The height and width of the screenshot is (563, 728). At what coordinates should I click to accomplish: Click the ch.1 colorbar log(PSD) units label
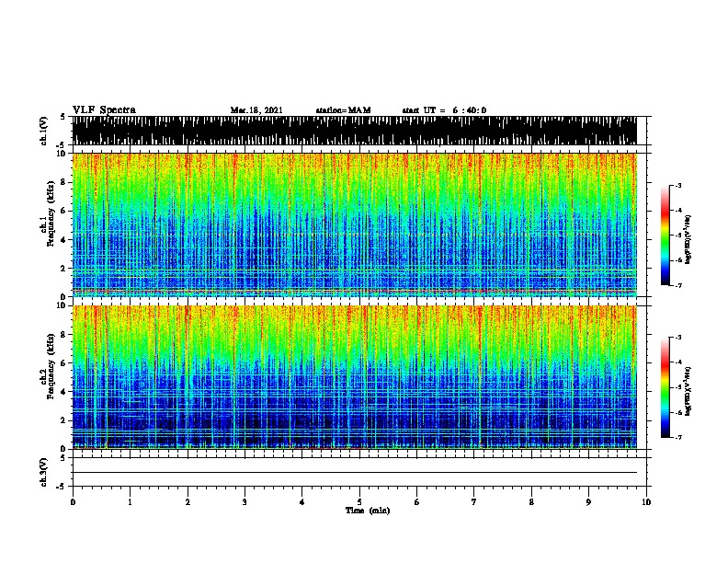click(688, 239)
